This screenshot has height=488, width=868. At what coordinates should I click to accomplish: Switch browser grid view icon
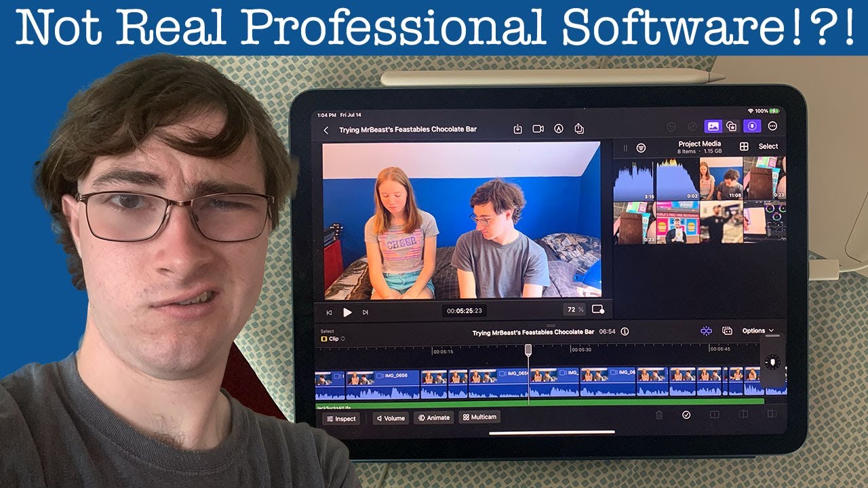pos(744,146)
